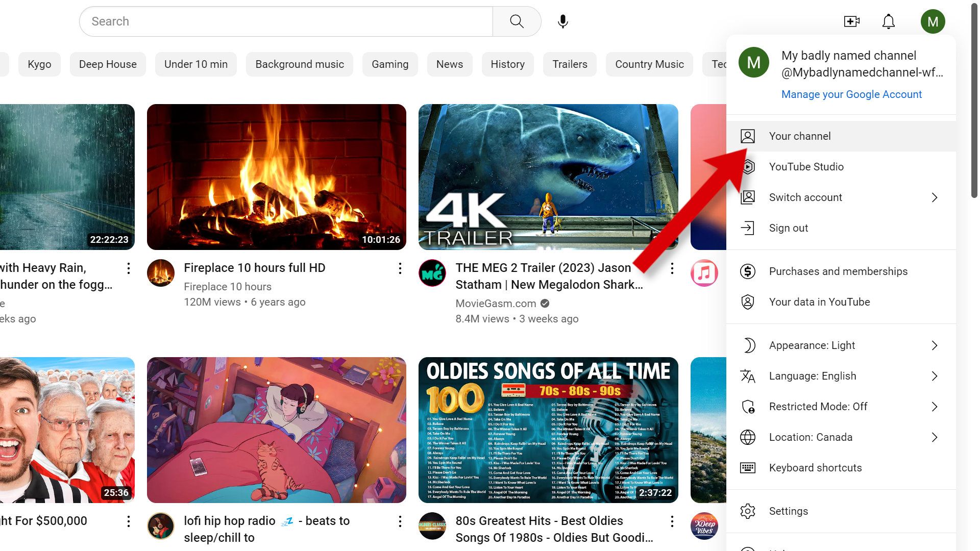This screenshot has height=551, width=980.
Task: Select the Gaming filter chip
Action: (390, 64)
